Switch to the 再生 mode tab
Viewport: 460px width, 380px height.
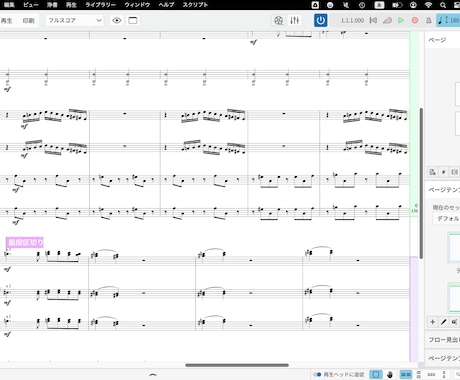click(6, 20)
